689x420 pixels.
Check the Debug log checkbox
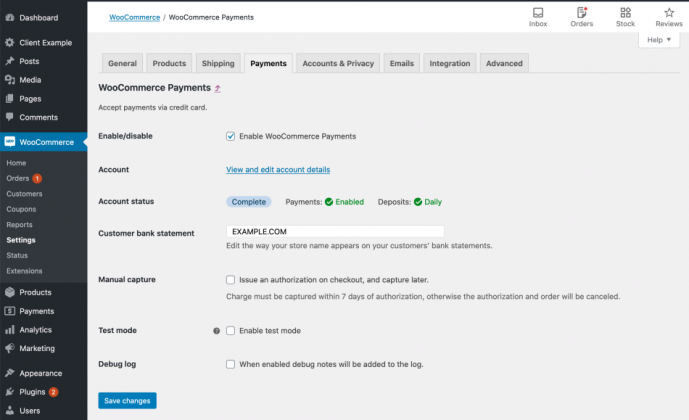click(230, 364)
